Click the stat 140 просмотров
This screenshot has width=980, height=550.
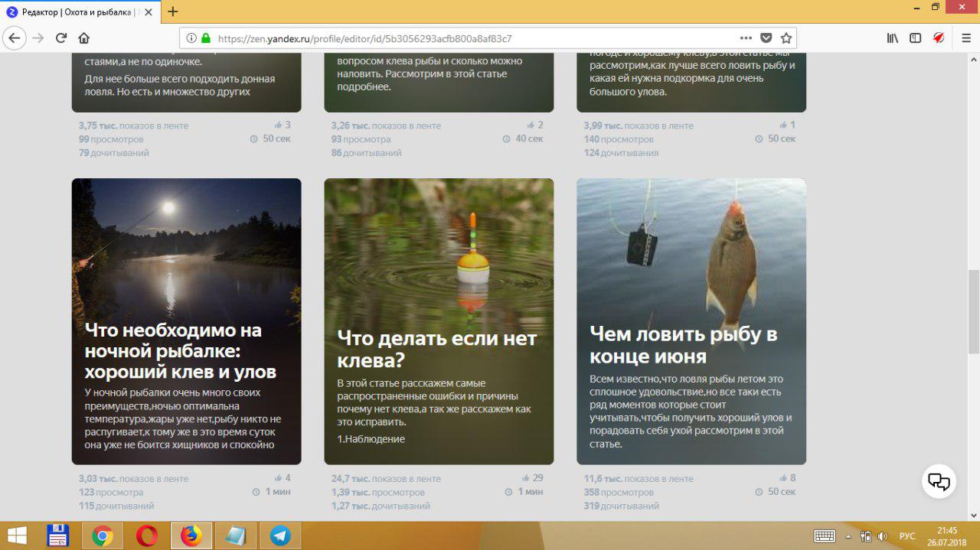(619, 139)
